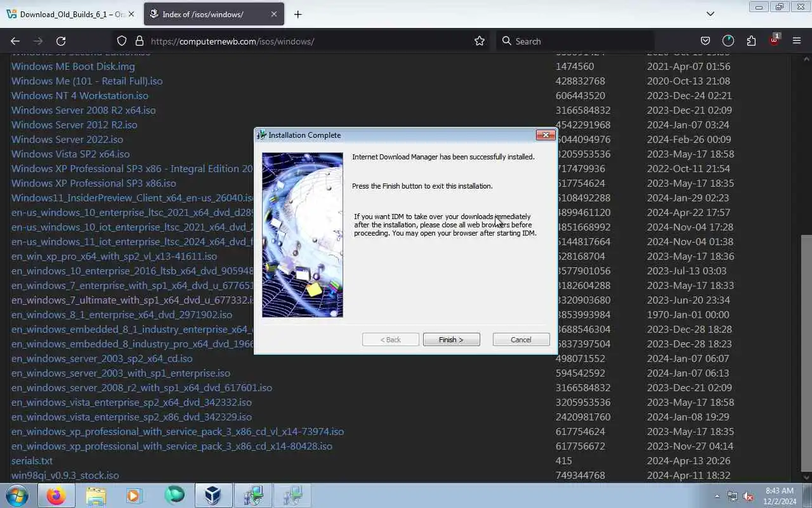Focus the Firefox Search box
Viewport: 812px width, 508px height.
(575, 41)
